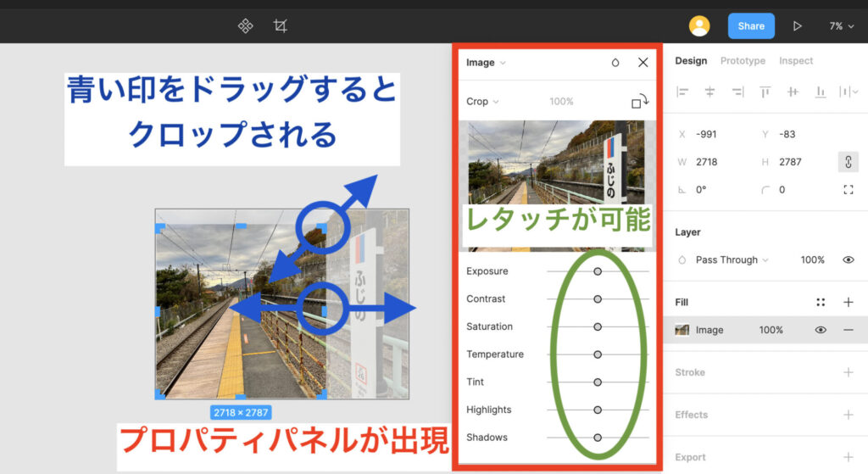Toggle layer visibility eye in Layer section

[x=848, y=259]
